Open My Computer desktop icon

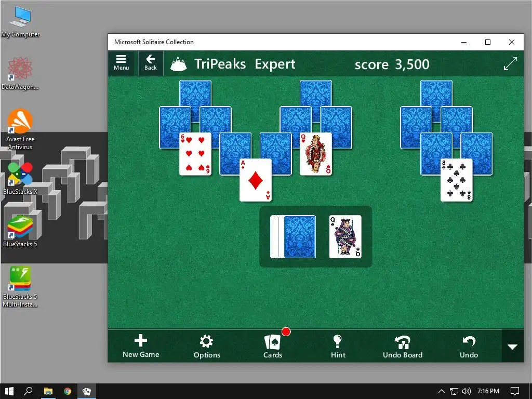pos(20,22)
